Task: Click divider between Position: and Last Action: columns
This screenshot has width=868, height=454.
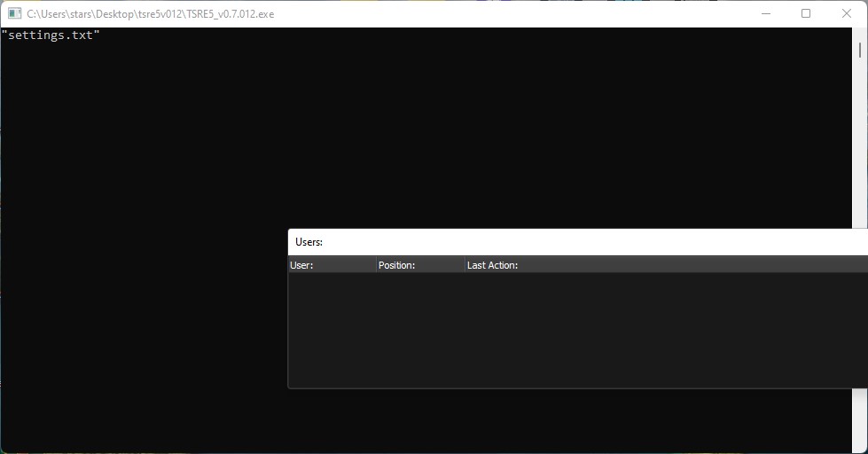Action: click(x=465, y=265)
